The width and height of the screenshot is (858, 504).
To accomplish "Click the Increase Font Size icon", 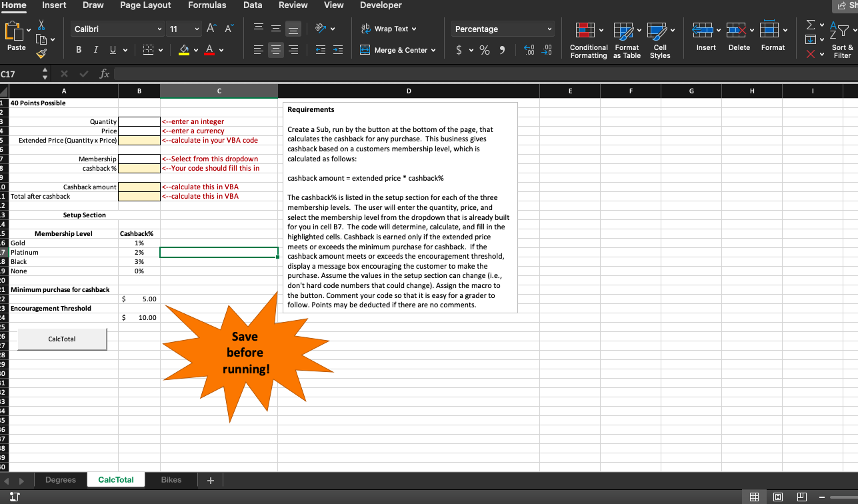I will 211,29.
